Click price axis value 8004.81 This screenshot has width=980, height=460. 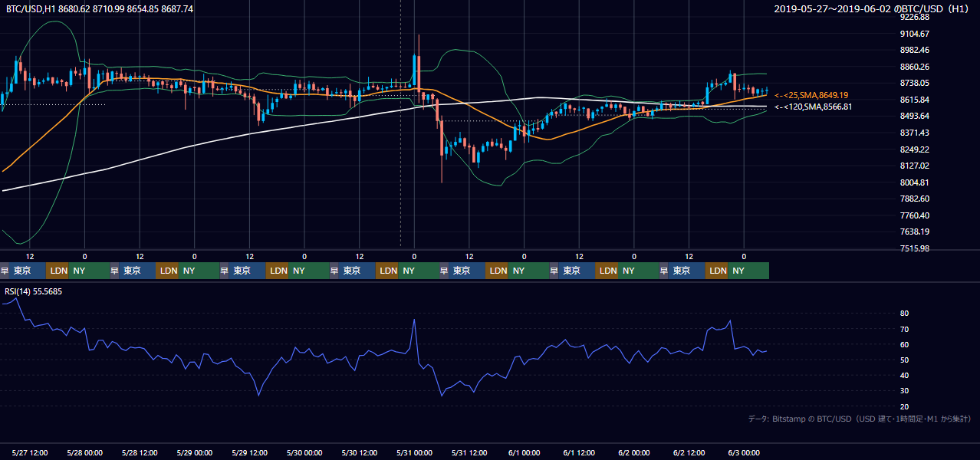tap(915, 182)
